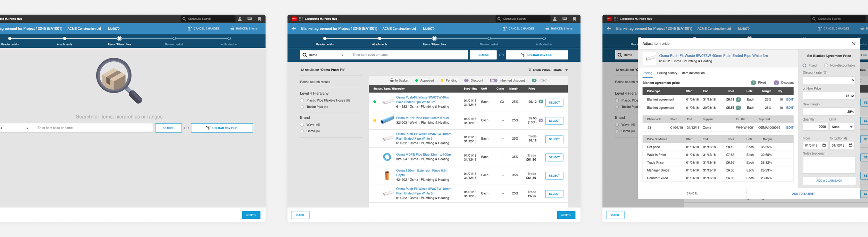The height and width of the screenshot is (237, 868).
Task: Click yellow pending dot on MDPE 25mm row
Action: 375,121
